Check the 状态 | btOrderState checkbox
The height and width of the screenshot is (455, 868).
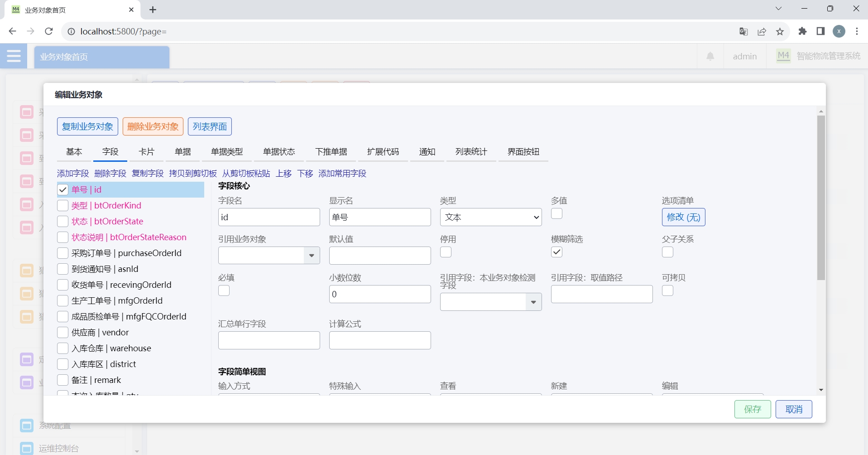(x=63, y=222)
